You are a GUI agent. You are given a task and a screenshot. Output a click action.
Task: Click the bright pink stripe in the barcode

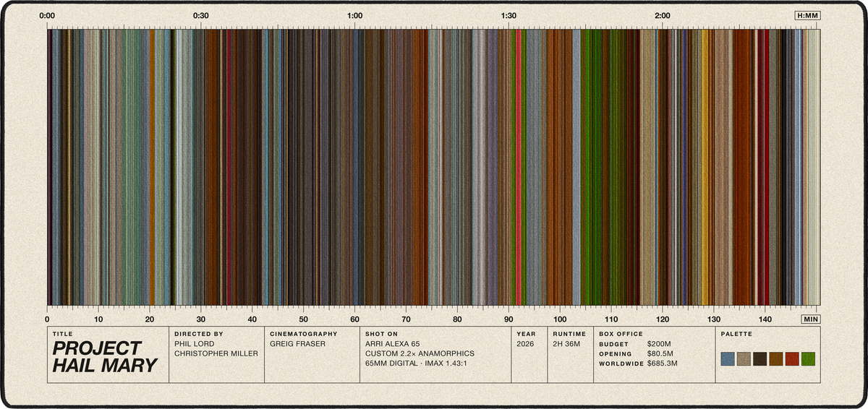click(x=519, y=167)
